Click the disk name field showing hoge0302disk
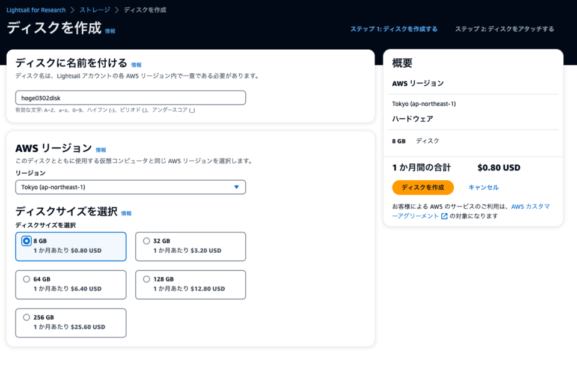577x392 pixels. tap(130, 97)
